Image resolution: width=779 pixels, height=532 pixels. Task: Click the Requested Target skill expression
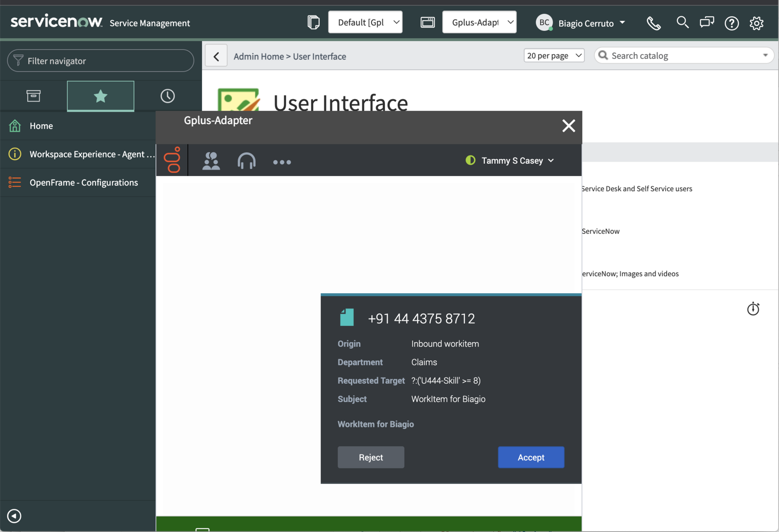tap(446, 381)
